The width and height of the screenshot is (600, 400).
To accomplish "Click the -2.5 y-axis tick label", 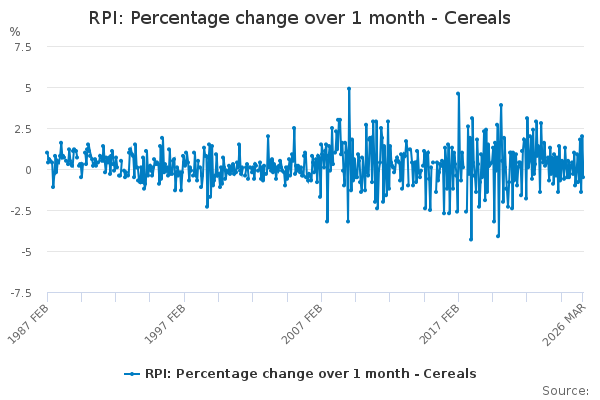I will click(x=20, y=211).
